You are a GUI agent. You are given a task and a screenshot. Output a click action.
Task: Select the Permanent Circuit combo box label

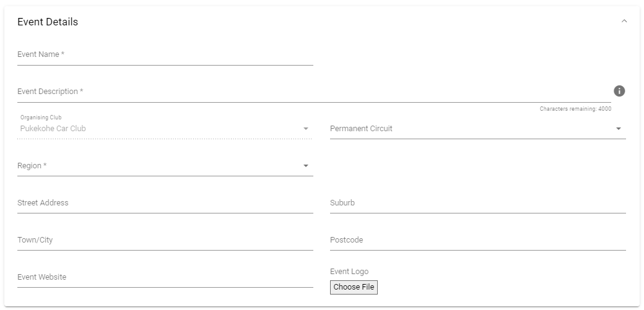(x=361, y=129)
